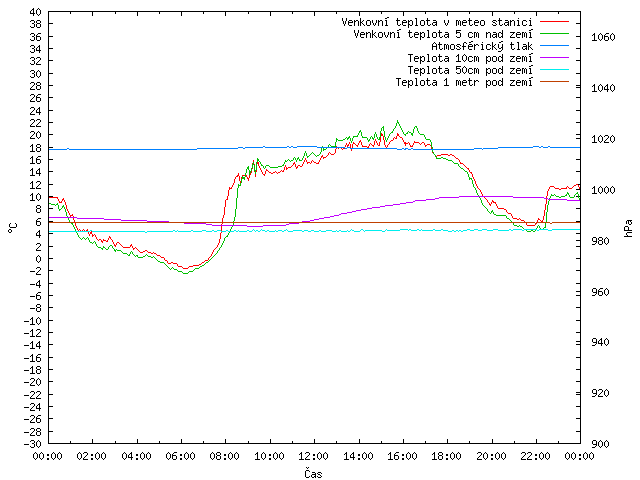The height and width of the screenshot is (480, 640).
Task: Click the '1060' hPa tick label
Action: coord(603,37)
